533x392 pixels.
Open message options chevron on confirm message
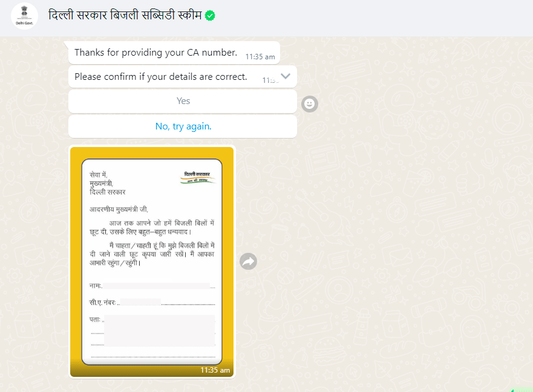[x=286, y=76]
